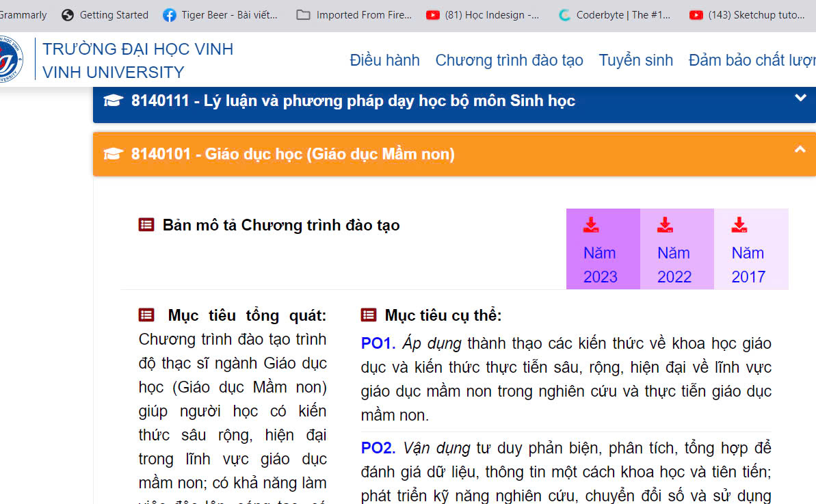This screenshot has height=504, width=816.
Task: Click the YouTube icon for Sketchup tutorial bookmark
Action: coord(696,15)
